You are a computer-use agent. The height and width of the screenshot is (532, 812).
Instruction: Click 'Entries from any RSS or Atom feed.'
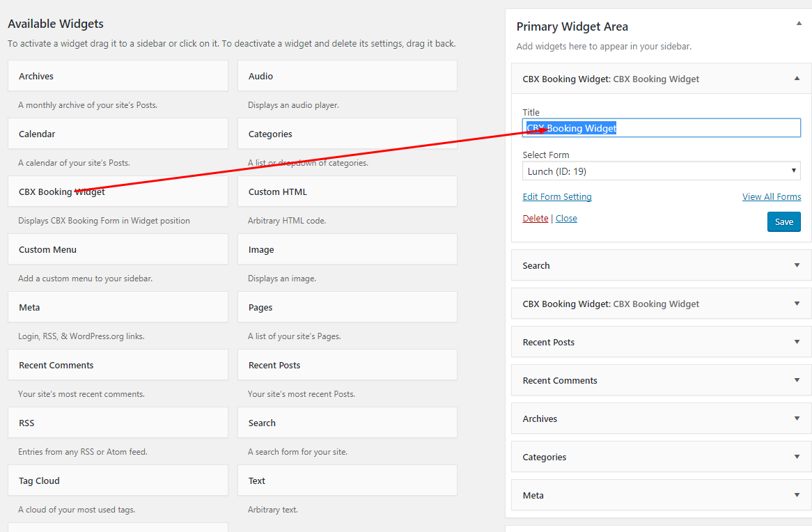point(83,452)
